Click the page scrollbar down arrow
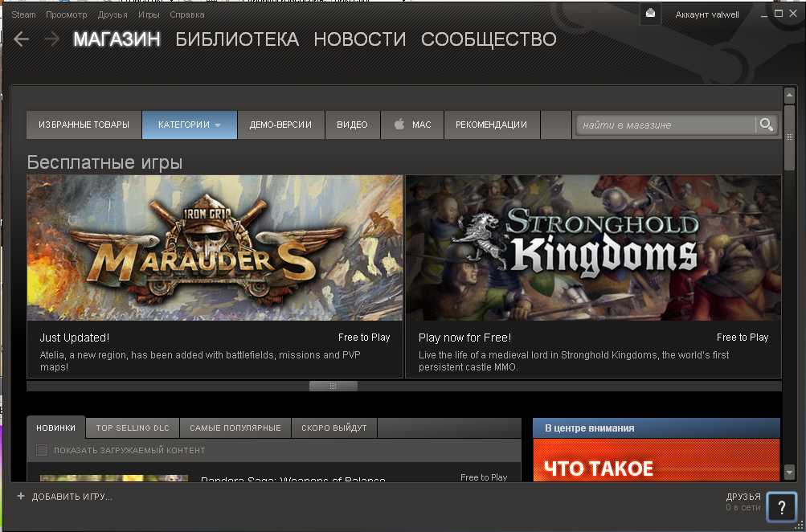 point(790,472)
